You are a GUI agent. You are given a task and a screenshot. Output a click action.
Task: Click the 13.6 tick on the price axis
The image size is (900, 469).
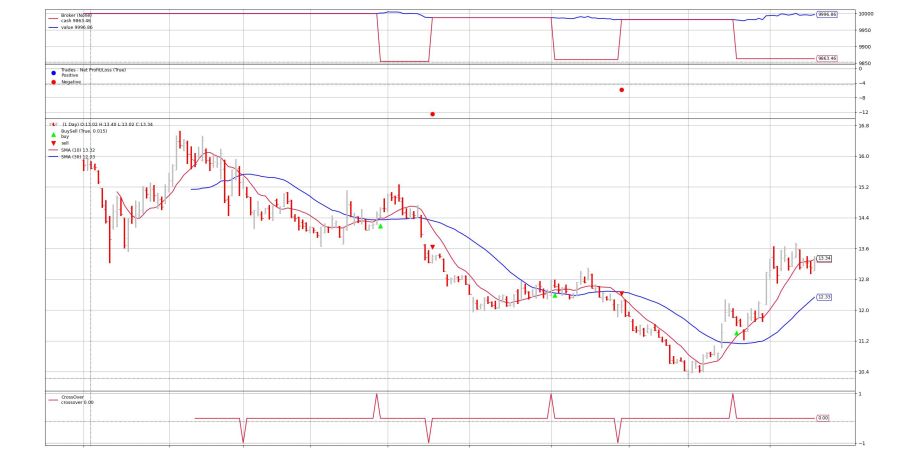(x=864, y=249)
